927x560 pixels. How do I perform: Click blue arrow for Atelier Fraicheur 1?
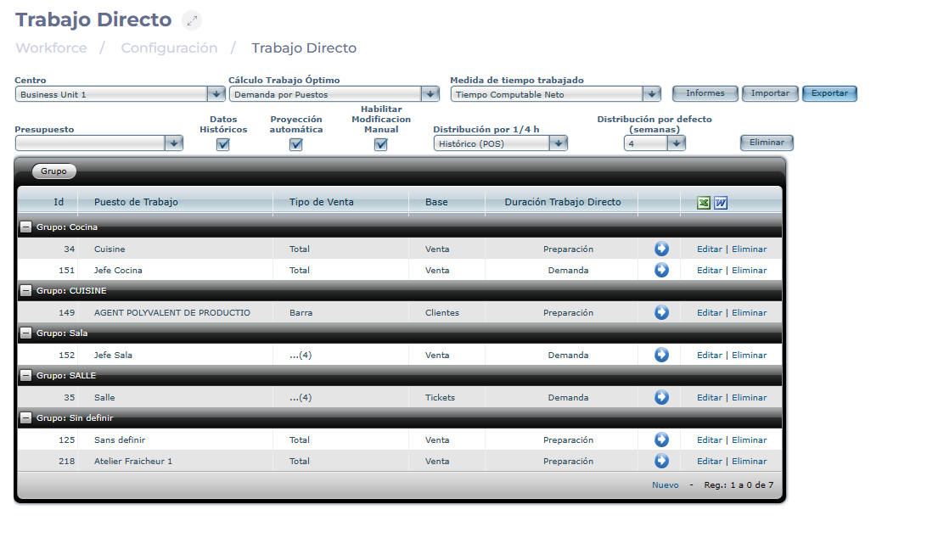click(x=661, y=461)
